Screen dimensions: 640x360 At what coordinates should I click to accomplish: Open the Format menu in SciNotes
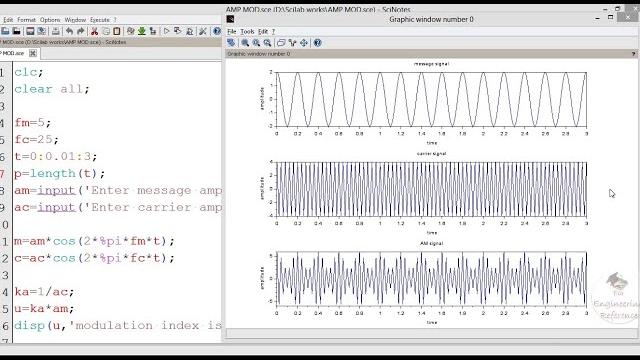[27, 20]
